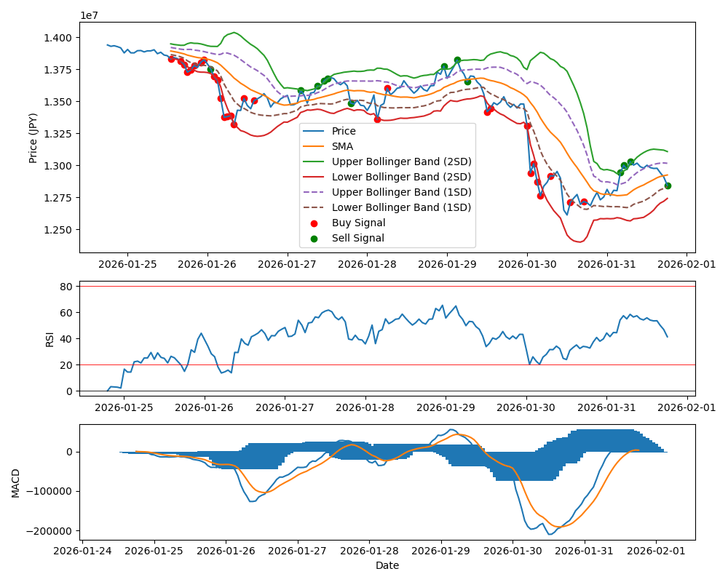Click the orange SMA line sample in legend

(314, 147)
